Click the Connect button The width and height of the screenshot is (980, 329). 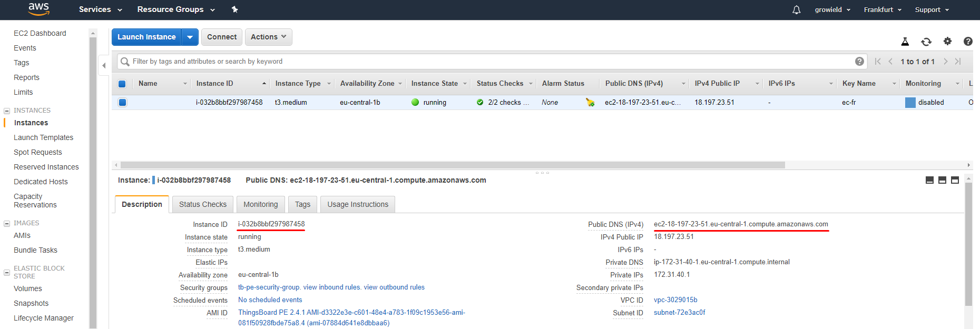[222, 37]
